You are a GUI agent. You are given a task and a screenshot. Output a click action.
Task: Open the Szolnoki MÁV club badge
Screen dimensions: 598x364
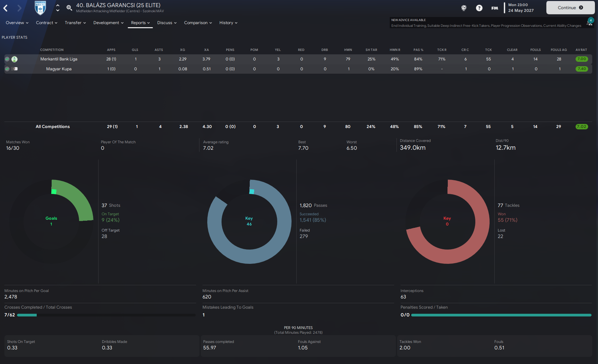tap(40, 8)
